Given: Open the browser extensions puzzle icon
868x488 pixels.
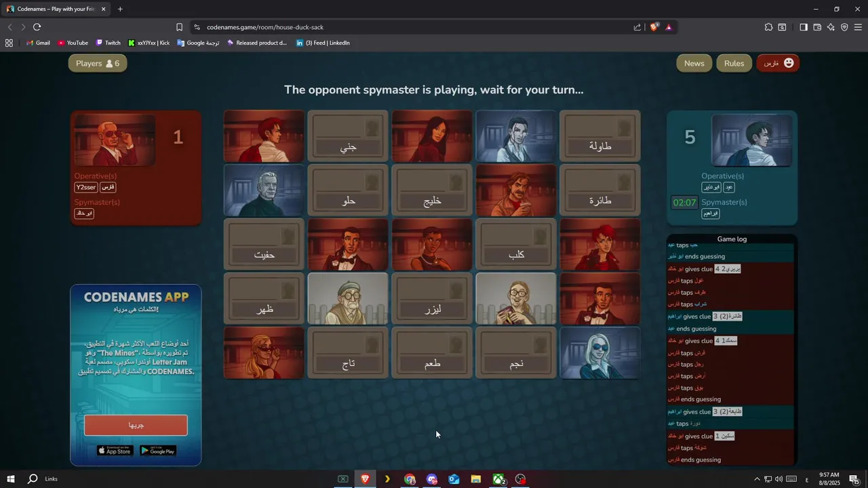Looking at the screenshot, I should click(x=768, y=27).
